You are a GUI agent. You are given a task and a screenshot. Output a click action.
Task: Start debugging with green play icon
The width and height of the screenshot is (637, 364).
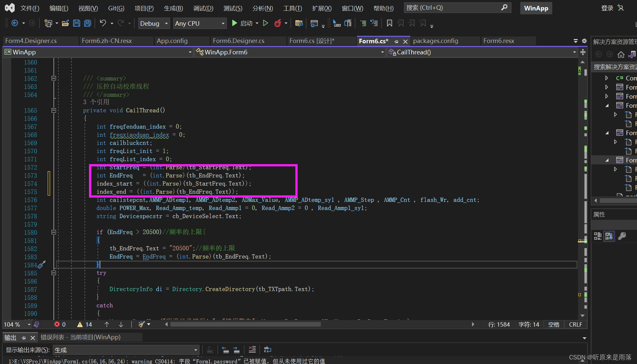(234, 23)
